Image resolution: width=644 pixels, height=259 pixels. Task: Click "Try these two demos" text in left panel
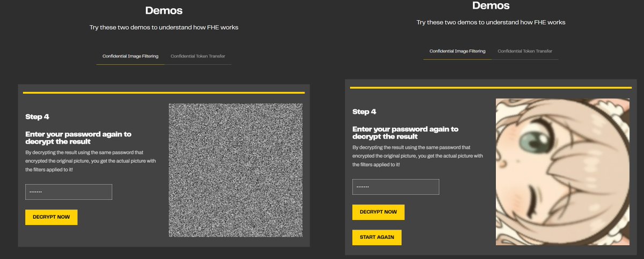click(164, 27)
